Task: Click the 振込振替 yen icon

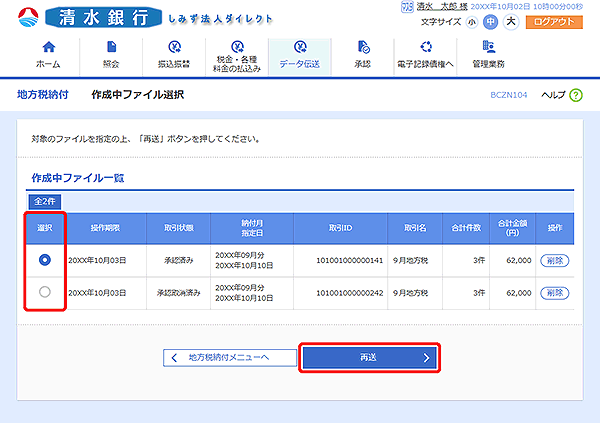Action: coord(174,47)
